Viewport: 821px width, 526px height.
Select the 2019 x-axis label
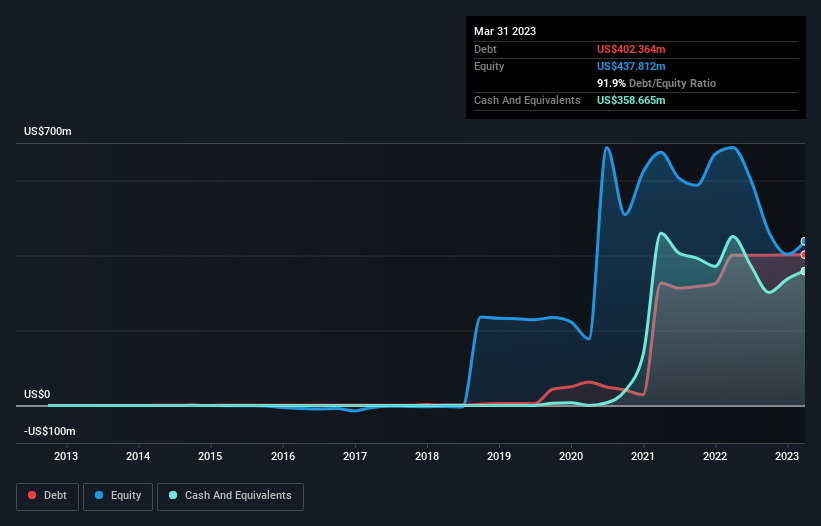tap(499, 456)
